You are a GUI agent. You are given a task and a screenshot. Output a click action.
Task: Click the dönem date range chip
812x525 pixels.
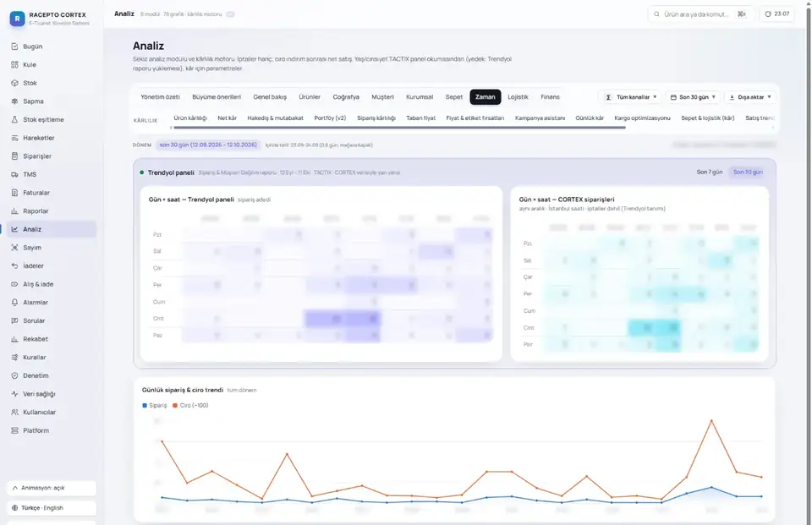tap(208, 145)
